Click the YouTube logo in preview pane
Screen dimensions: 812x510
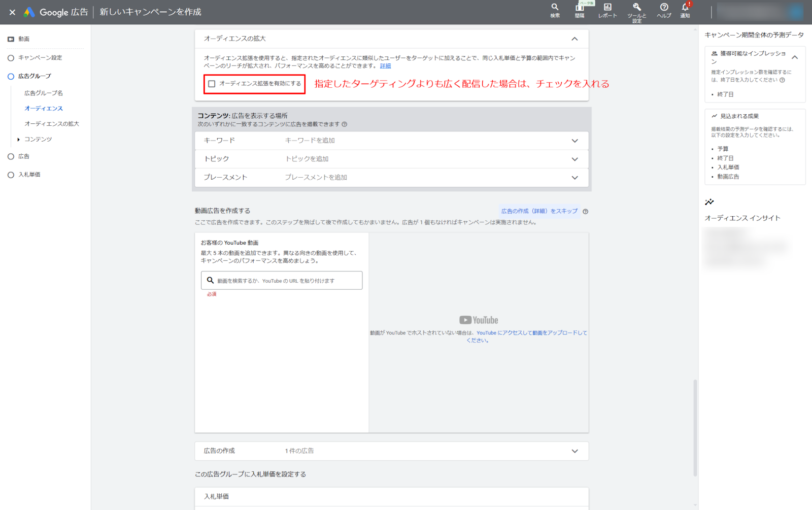coord(479,320)
